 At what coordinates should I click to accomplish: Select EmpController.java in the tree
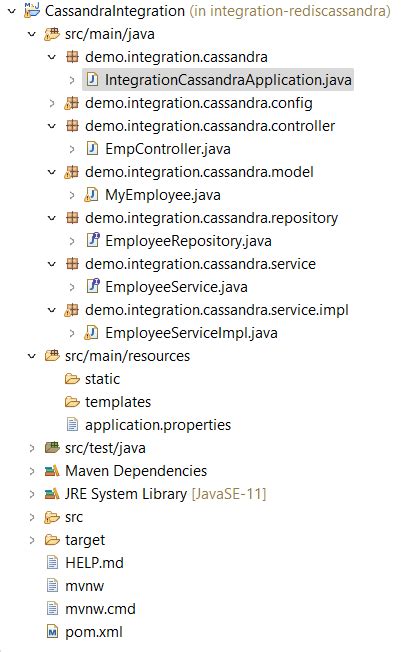click(168, 149)
